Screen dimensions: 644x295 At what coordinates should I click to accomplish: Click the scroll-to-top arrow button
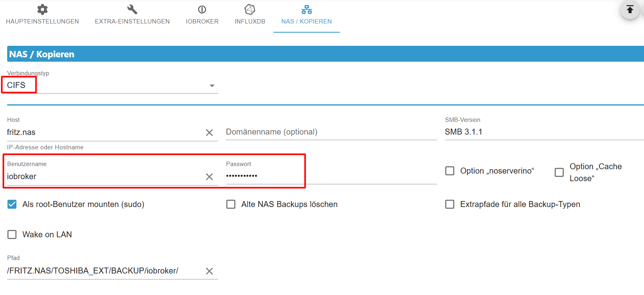pos(630,10)
